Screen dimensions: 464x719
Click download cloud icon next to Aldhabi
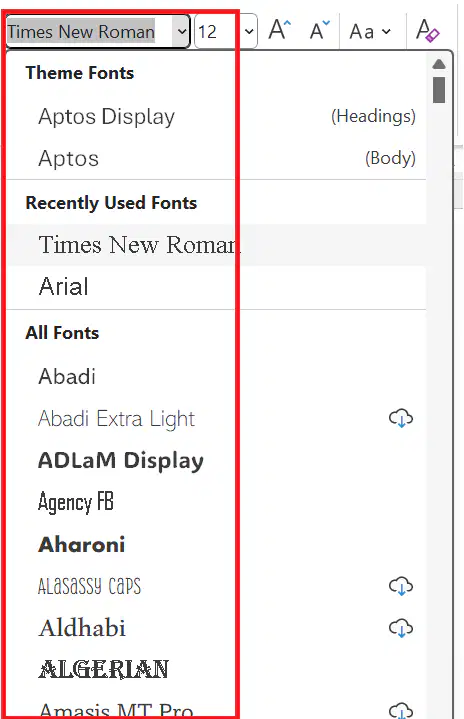click(401, 628)
